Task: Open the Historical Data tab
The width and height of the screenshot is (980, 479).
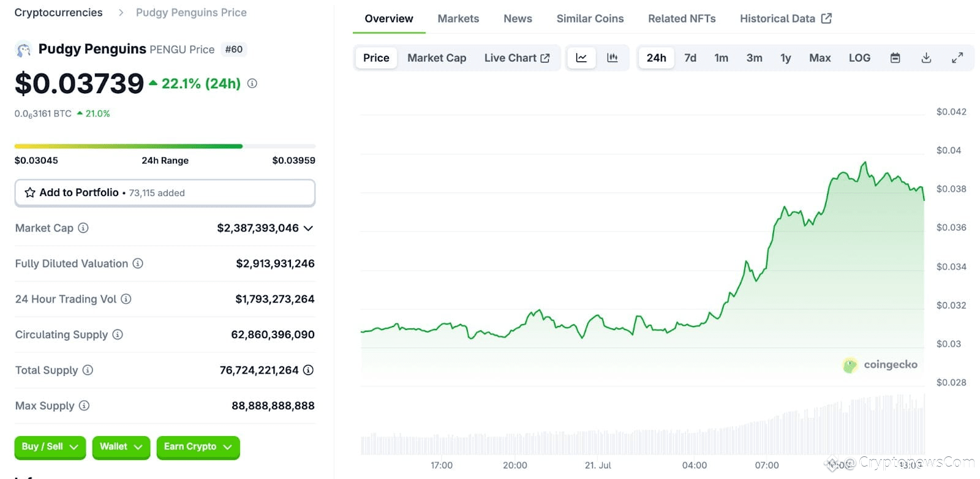Action: (x=786, y=18)
